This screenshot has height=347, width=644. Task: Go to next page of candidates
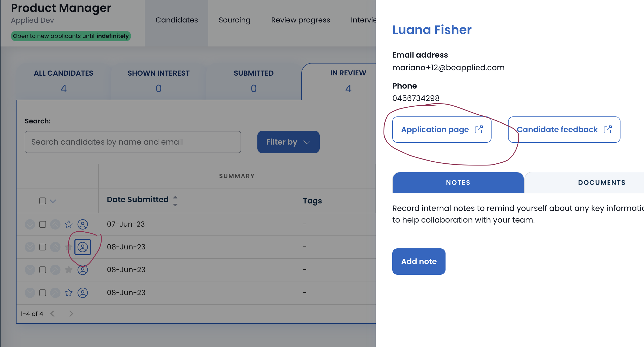tap(71, 313)
